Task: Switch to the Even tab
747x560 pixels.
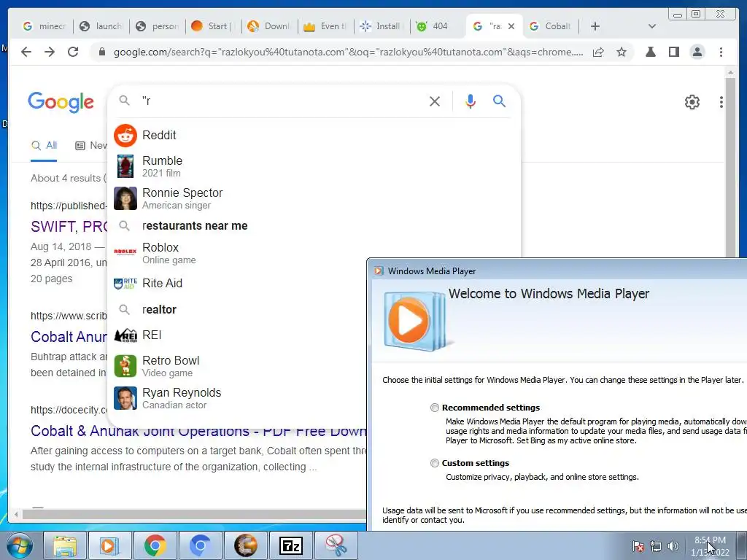Action: click(326, 26)
